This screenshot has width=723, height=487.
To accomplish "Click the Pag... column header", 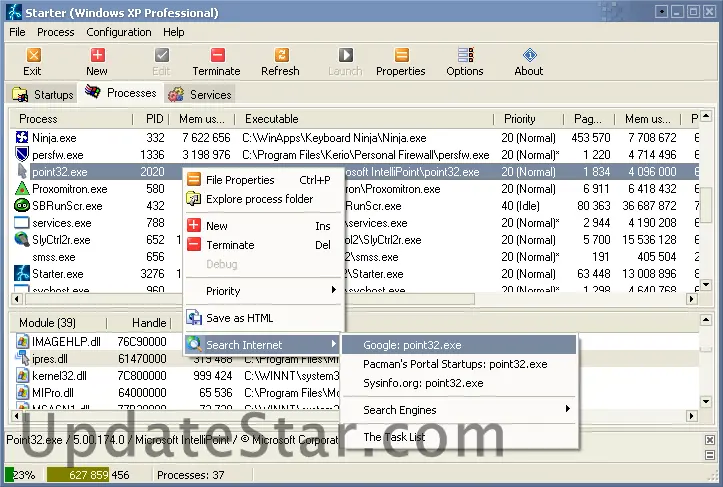I will coord(588,119).
